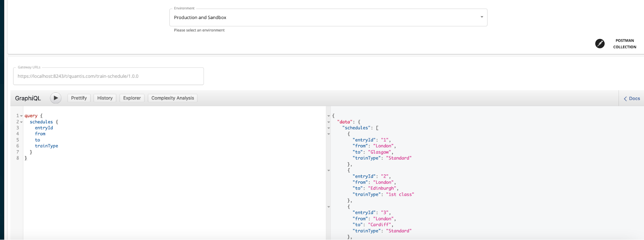Collapse the entryId 2 result object

[x=329, y=170]
